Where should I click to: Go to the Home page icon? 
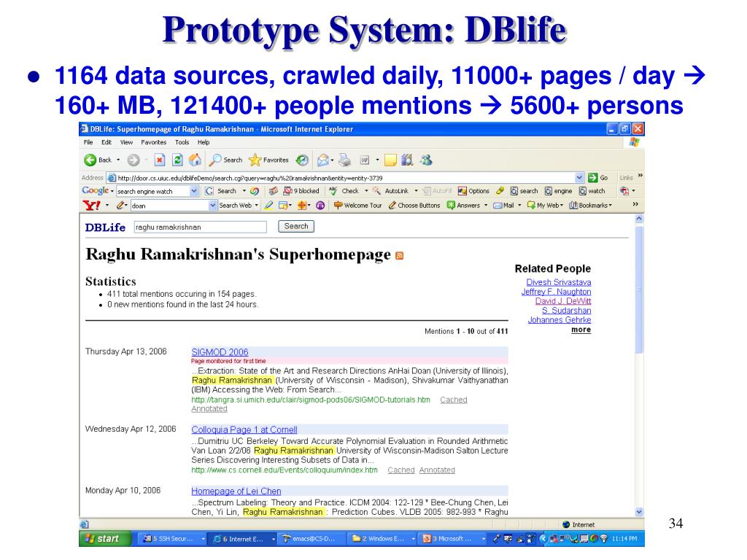(x=195, y=160)
